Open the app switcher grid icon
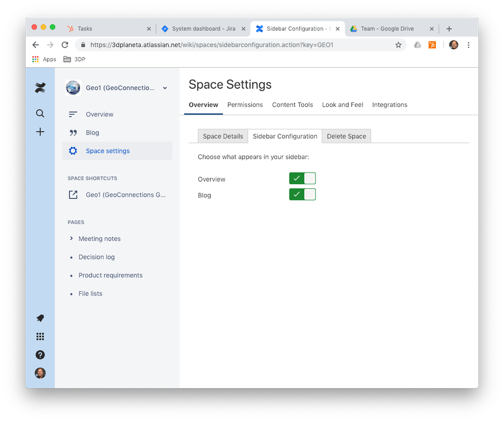 coord(40,337)
